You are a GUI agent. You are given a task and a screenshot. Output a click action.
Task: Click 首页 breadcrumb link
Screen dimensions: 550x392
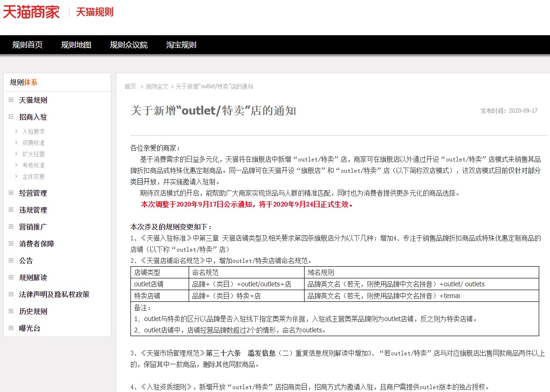130,86
